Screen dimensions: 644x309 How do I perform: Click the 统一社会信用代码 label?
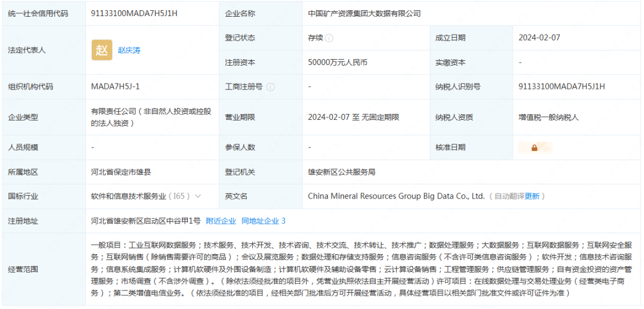click(38, 14)
